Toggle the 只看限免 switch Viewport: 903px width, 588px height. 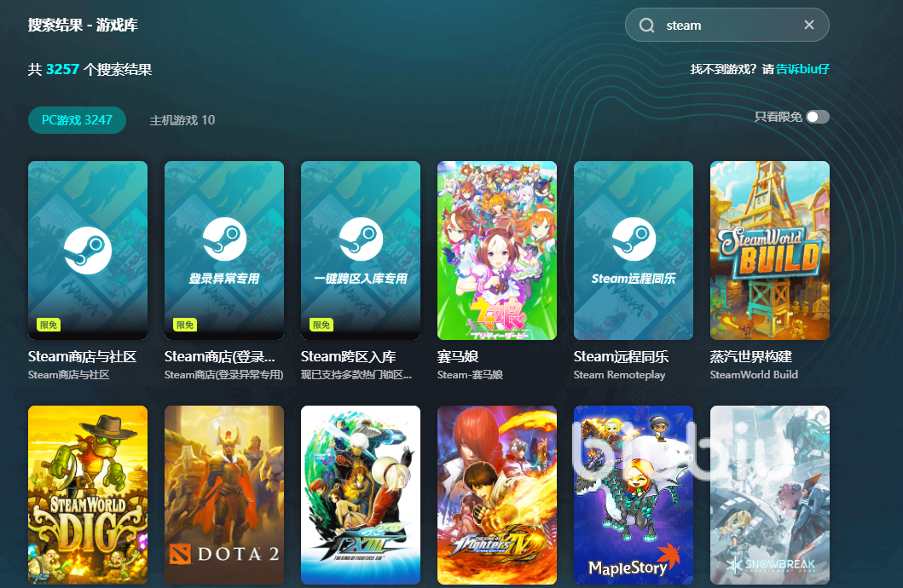point(817,117)
